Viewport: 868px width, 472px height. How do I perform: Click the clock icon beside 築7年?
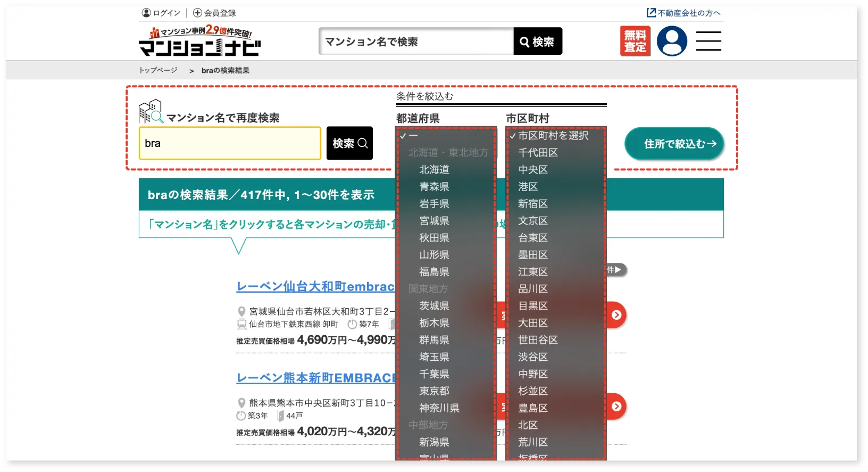pyautogui.click(x=352, y=324)
